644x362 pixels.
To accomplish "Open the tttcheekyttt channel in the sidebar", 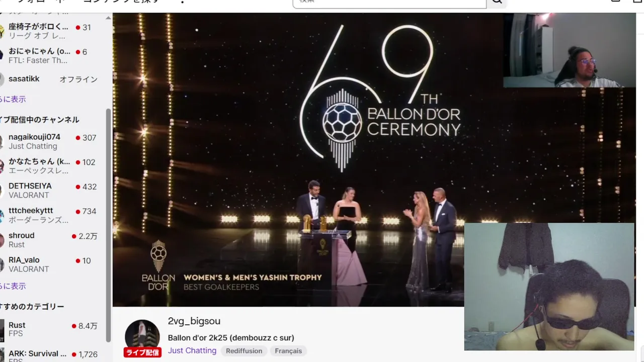I will [x=50, y=215].
